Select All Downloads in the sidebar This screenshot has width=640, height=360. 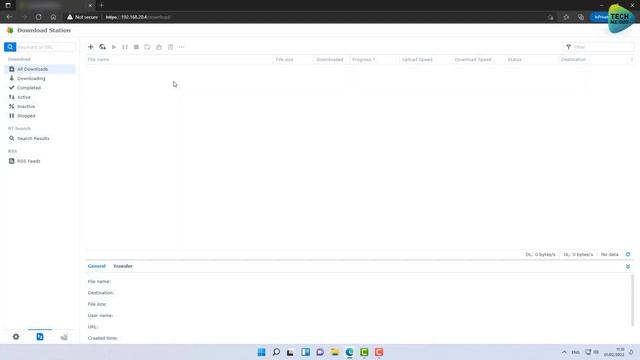tap(40, 69)
